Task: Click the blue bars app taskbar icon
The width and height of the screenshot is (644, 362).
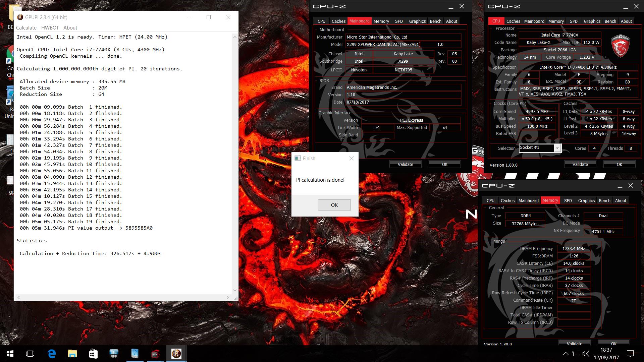Action: pyautogui.click(x=114, y=354)
